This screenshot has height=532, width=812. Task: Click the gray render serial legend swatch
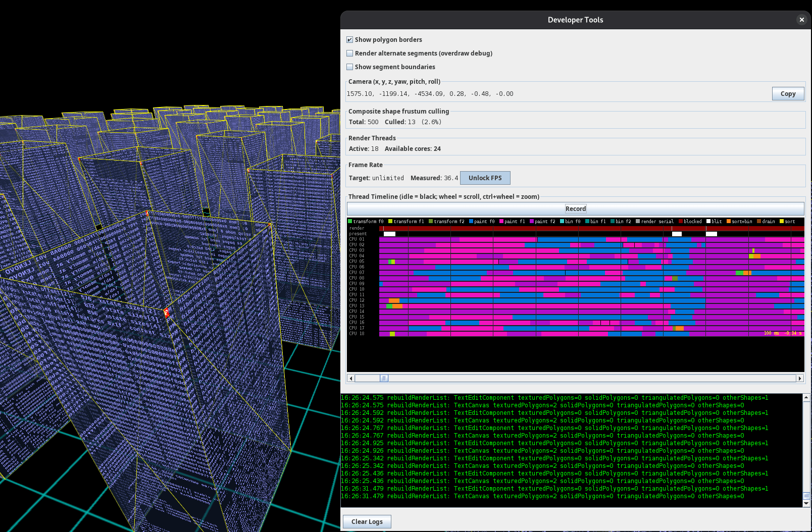[638, 221]
